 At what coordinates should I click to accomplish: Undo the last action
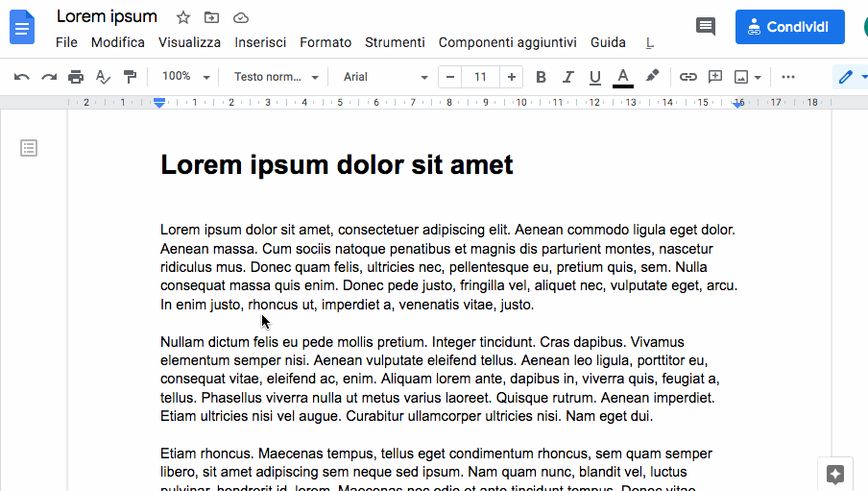[21, 77]
